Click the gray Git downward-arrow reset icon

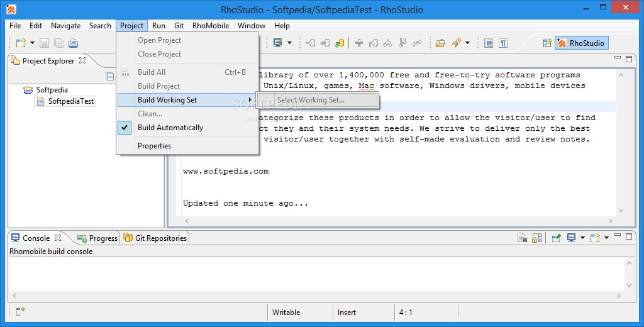pos(402,43)
